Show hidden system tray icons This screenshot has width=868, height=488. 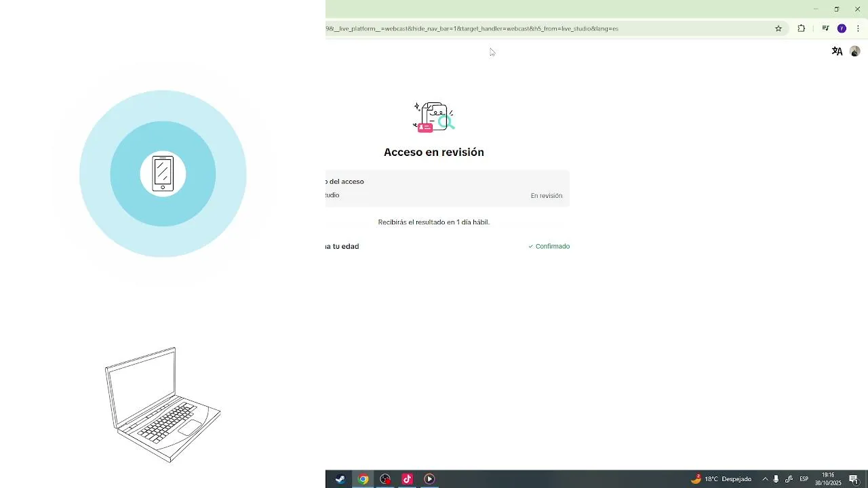coord(765,479)
